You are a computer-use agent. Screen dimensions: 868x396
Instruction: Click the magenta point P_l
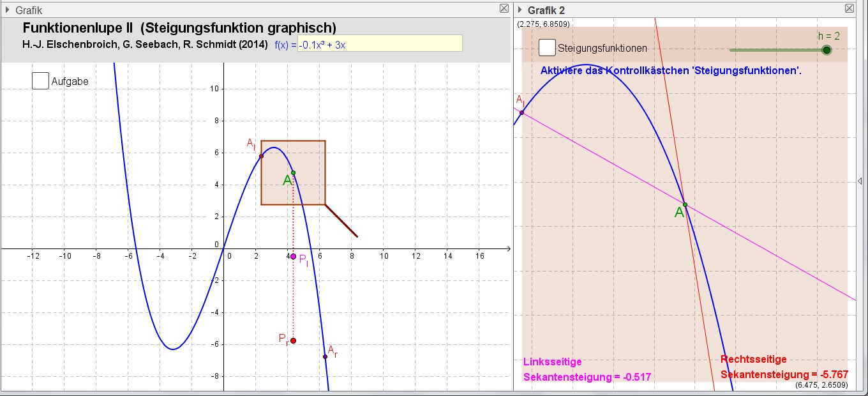click(x=293, y=256)
